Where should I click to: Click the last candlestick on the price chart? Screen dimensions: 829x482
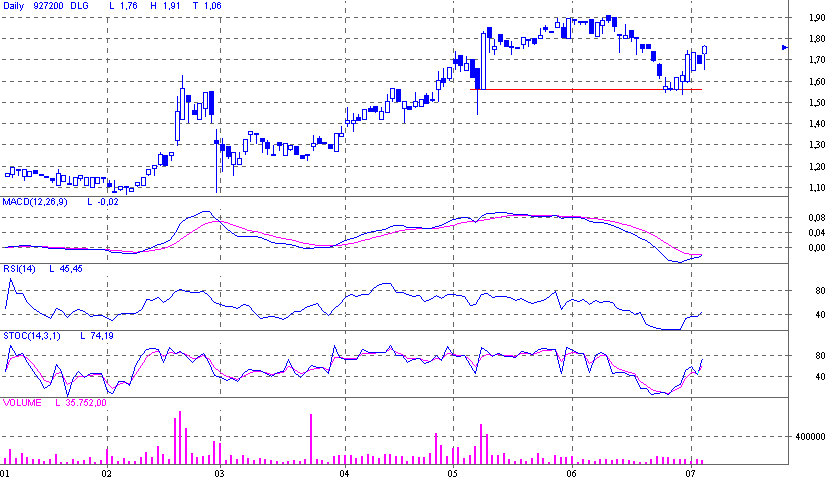[705, 49]
